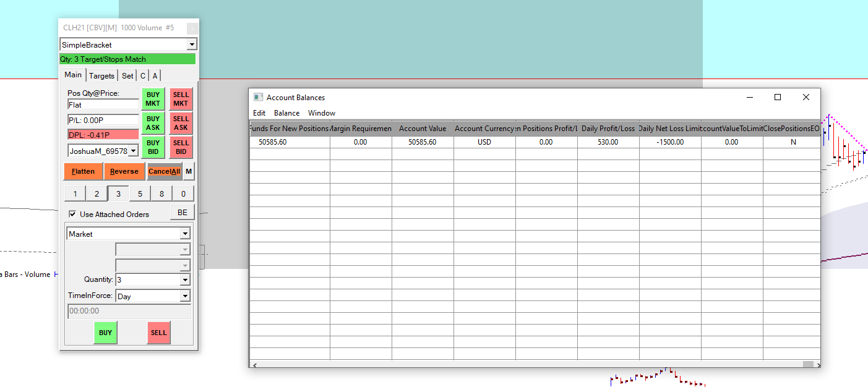
Task: Reverse the current position
Action: (x=124, y=171)
